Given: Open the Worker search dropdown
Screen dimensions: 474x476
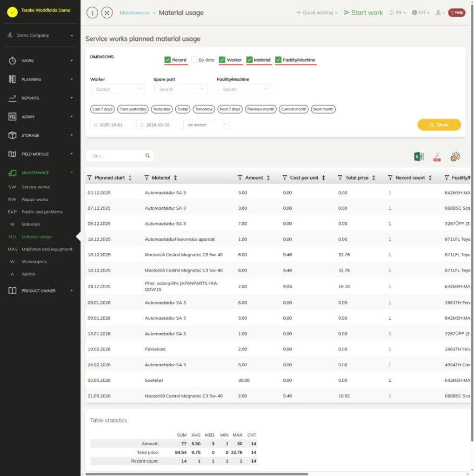Looking at the screenshot, I should click(117, 89).
